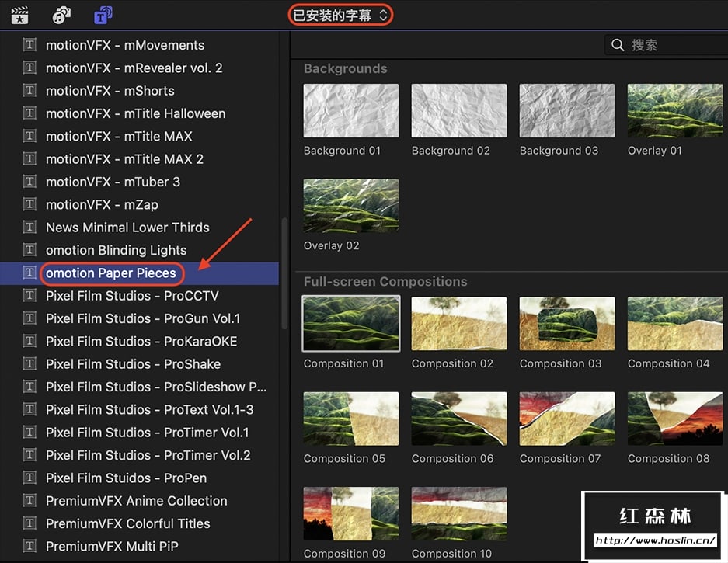Screen dimensions: 728x563
Task: Open the 已安装的字幕 dropdown
Action: point(340,16)
